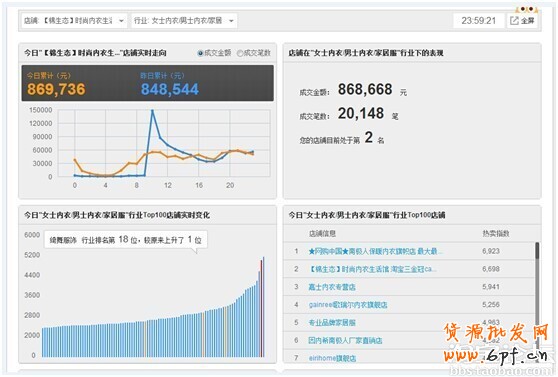
Task: Open the 行业 industry selector dropdown
Action: pos(184,21)
